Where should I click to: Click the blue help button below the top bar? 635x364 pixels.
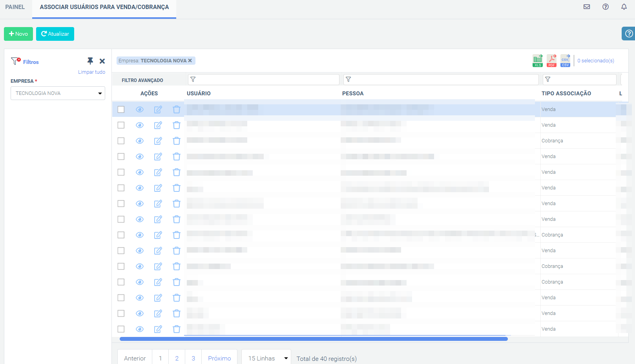629,34
